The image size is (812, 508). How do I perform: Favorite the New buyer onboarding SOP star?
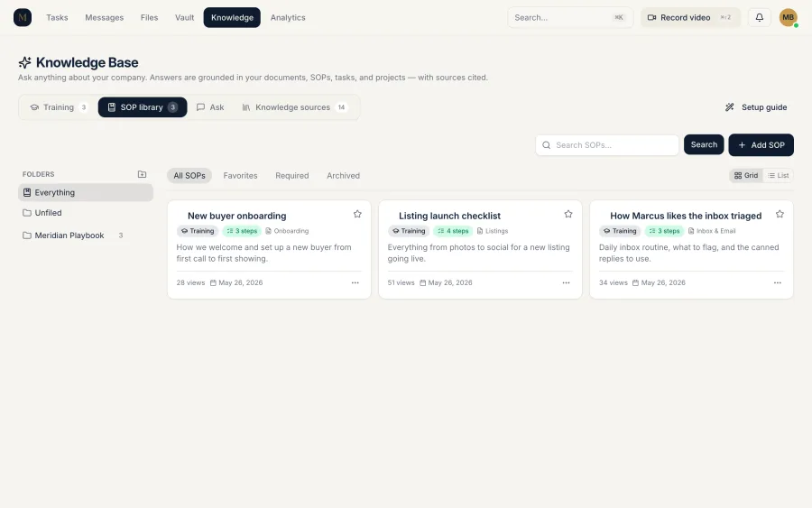[357, 215]
